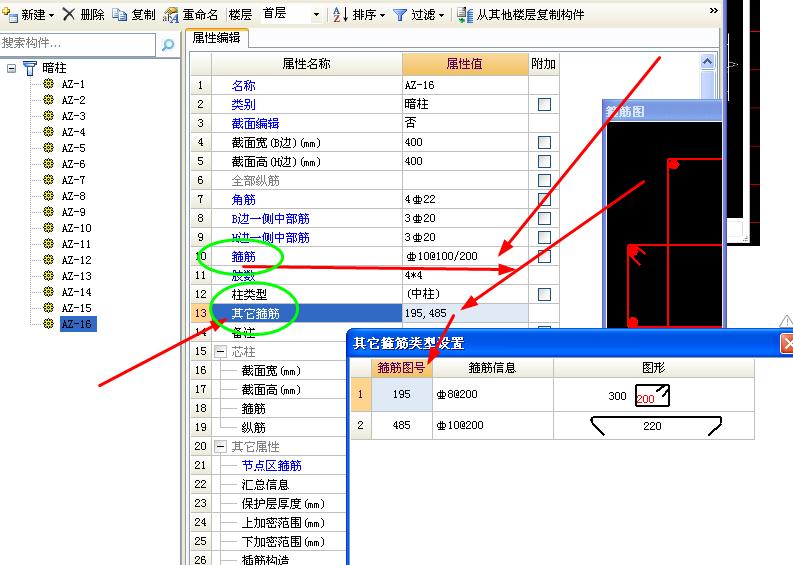Toggle the 附加 checkbox for 角筋 row
793x565 pixels.
coord(544,199)
